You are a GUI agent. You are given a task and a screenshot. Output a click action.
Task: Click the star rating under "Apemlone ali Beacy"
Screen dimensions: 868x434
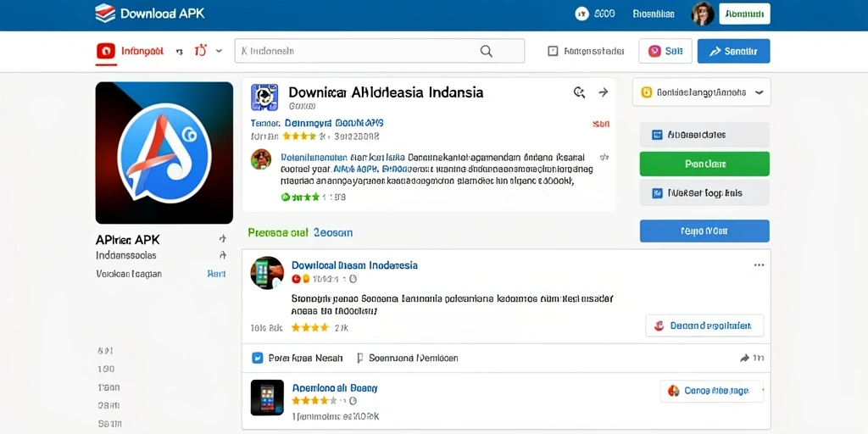coord(314,400)
